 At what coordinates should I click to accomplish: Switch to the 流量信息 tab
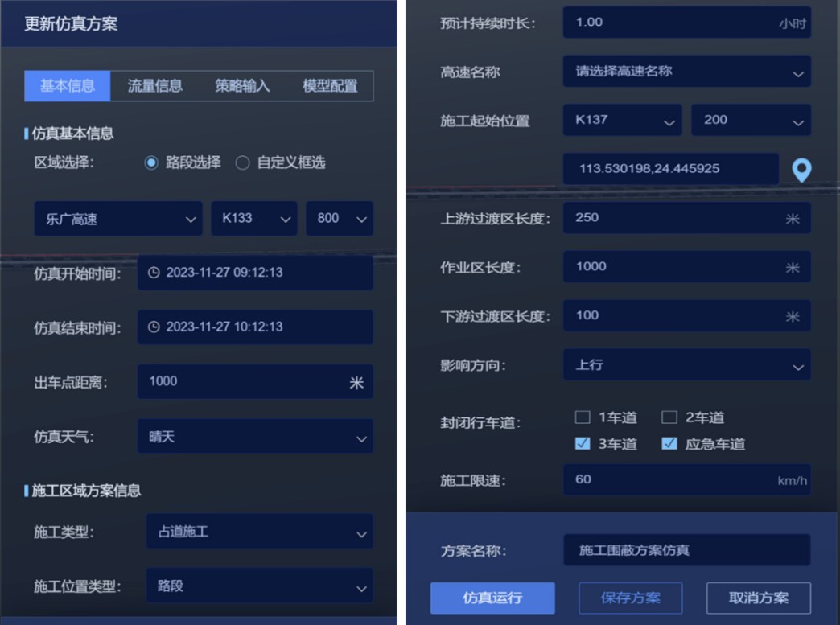(154, 86)
